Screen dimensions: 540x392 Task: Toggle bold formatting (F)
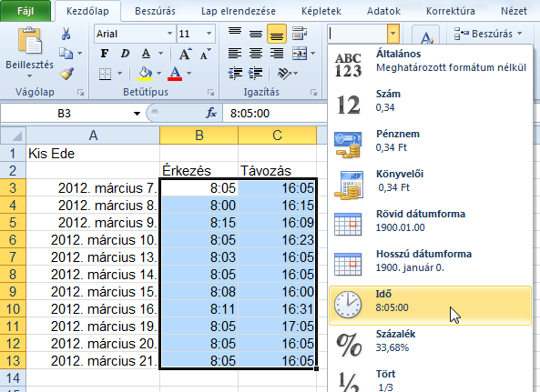pos(105,54)
